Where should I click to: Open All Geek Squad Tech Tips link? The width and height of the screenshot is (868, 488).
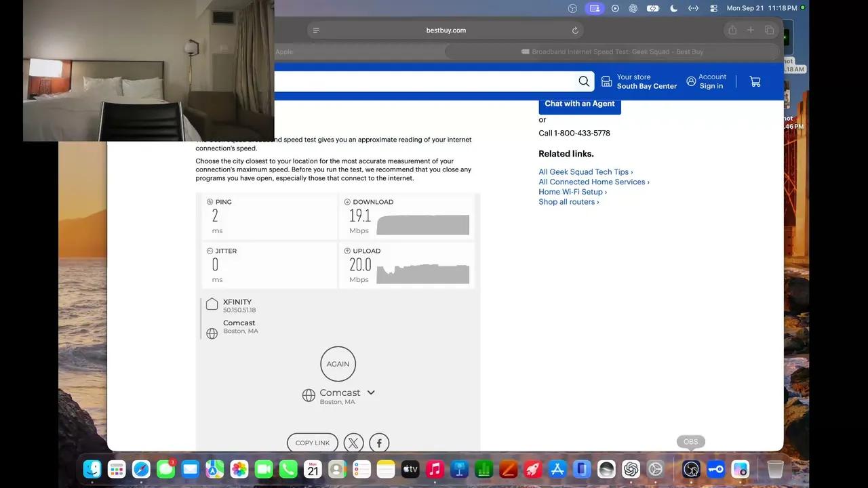tap(586, 172)
